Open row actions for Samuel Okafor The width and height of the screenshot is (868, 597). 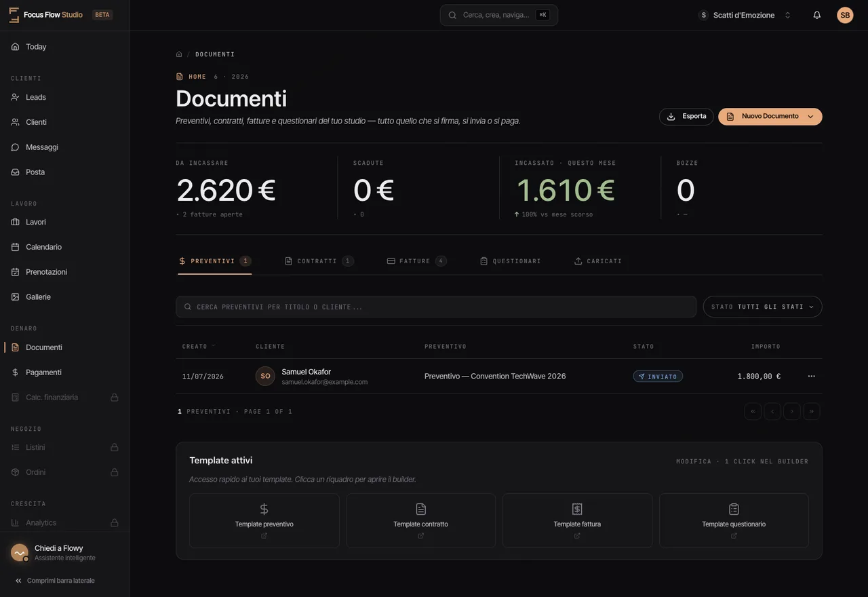pos(811,376)
